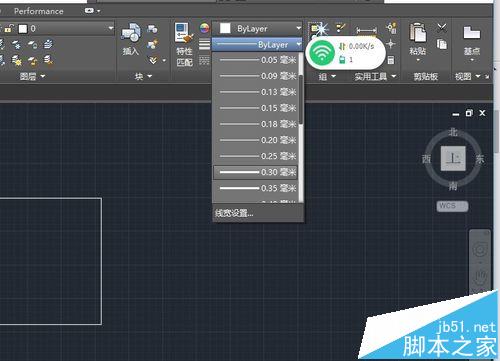Click the object color wheel icon

[x=204, y=28]
